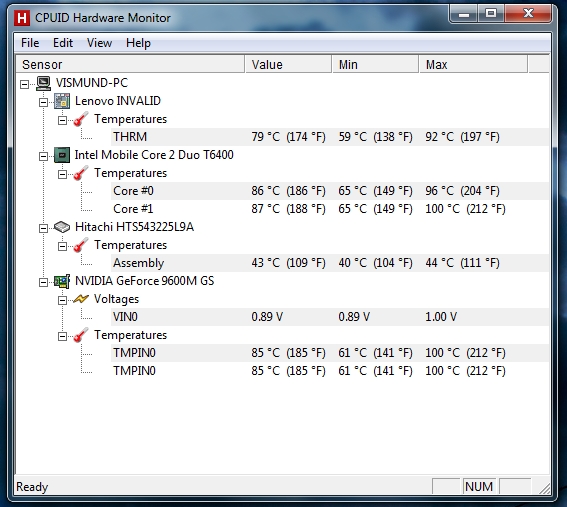Click the Ready status bar text
This screenshot has width=567, height=507.
point(32,487)
